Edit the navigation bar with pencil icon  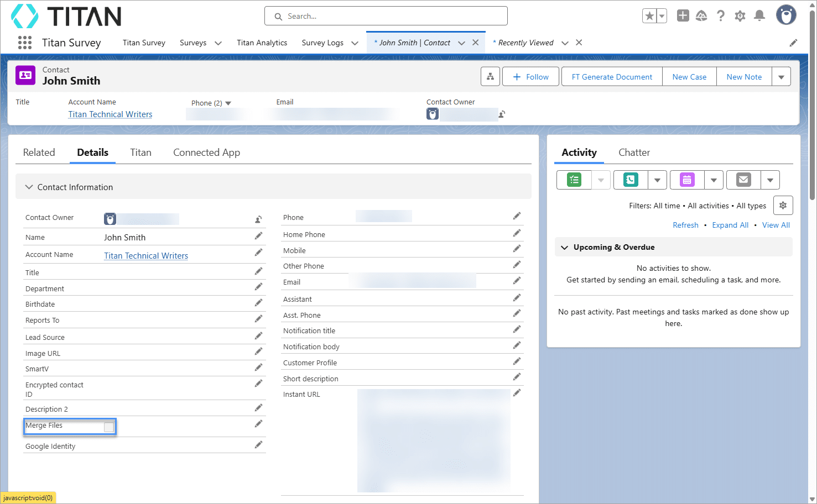793,43
